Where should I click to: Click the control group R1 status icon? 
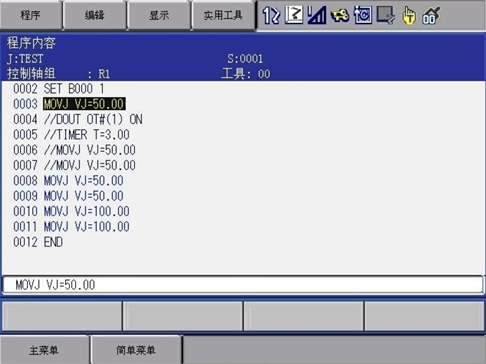pos(270,15)
